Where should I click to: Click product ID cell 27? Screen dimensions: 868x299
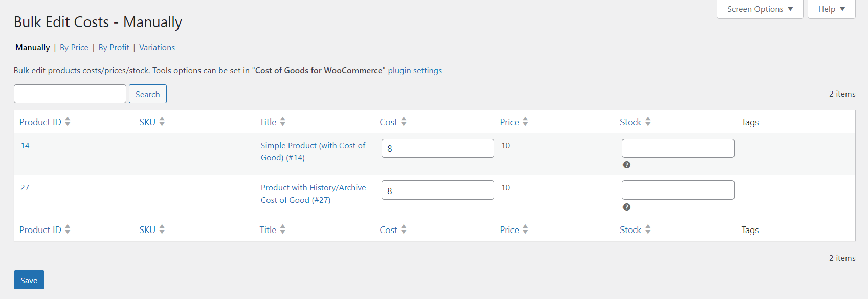[25, 188]
